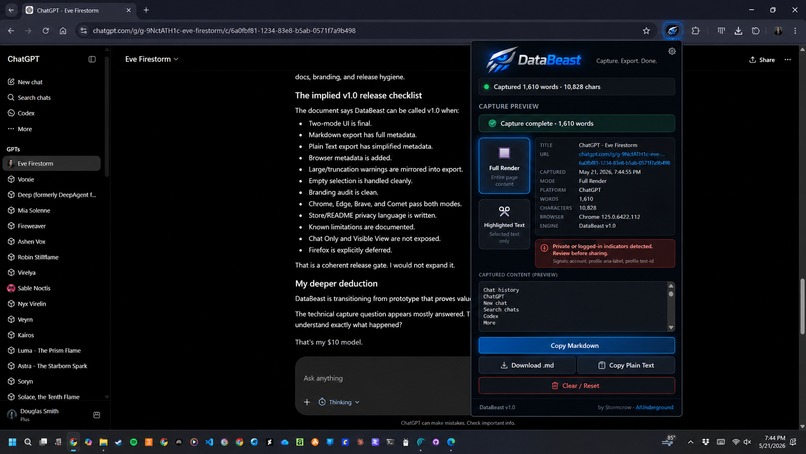The width and height of the screenshot is (806, 454).
Task: Navigate back in browser history
Action: pos(11,31)
